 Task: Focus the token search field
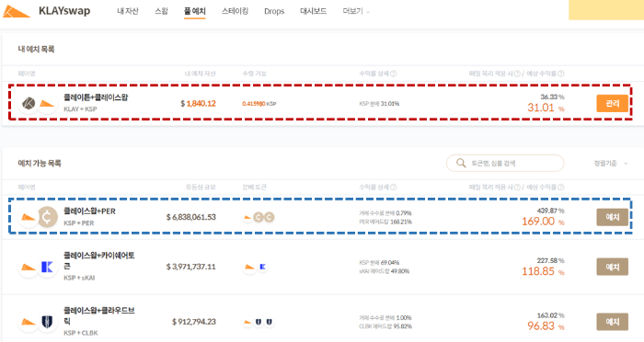pyautogui.click(x=505, y=164)
